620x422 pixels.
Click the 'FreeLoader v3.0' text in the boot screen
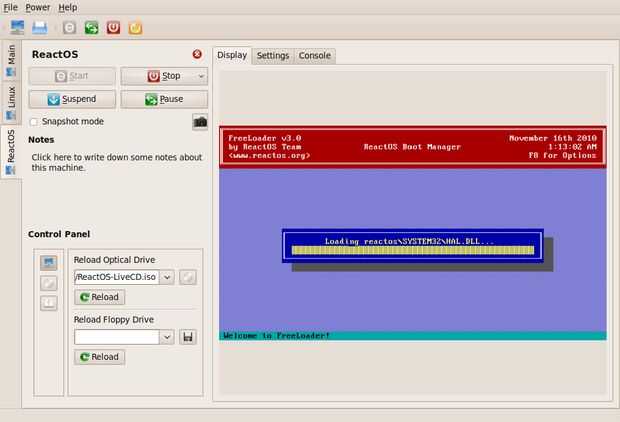tap(265, 138)
